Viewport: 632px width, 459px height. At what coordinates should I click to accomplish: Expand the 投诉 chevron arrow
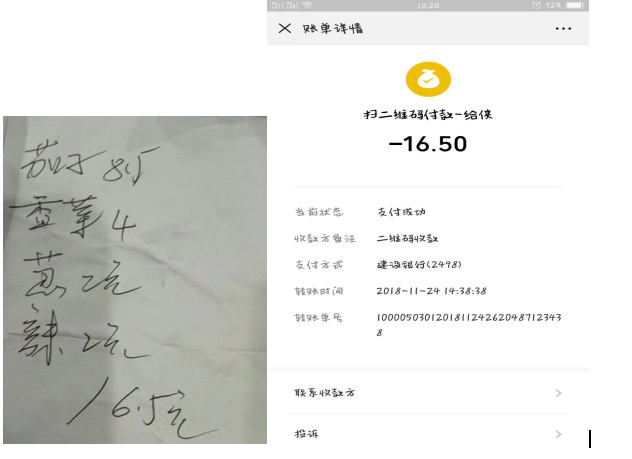pyautogui.click(x=559, y=434)
